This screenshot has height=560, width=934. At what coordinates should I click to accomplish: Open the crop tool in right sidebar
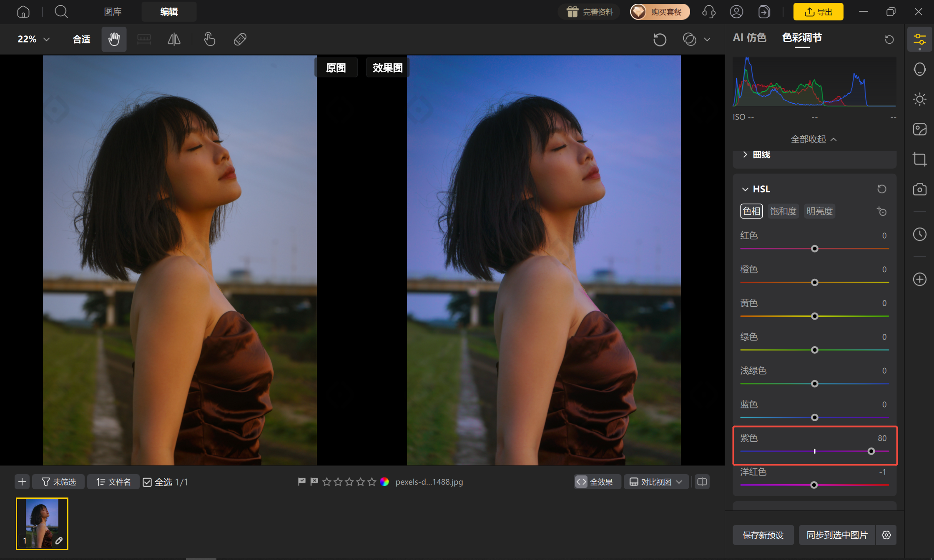(x=919, y=159)
